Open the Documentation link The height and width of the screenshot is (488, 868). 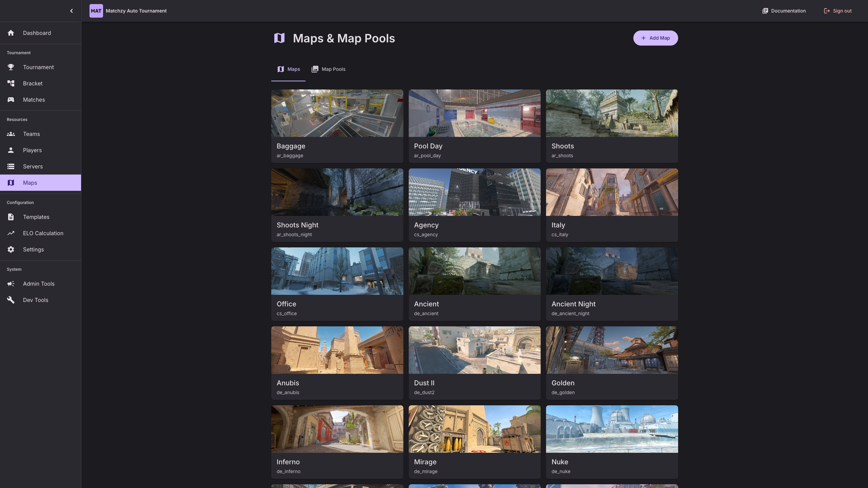[784, 11]
